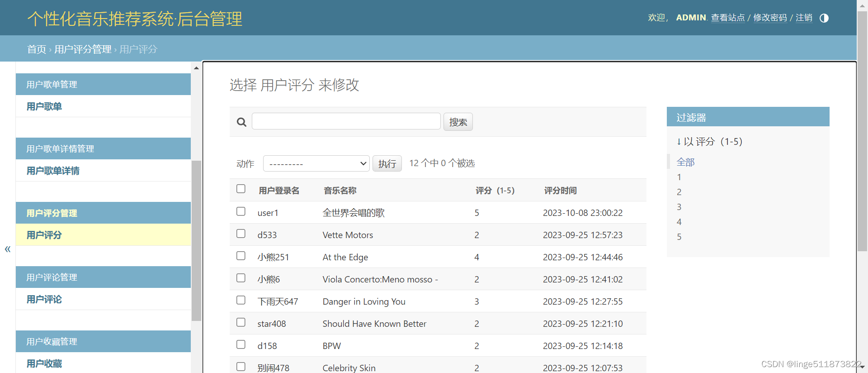Click music name Vette Motors
Viewport: 868px width, 373px height.
348,235
